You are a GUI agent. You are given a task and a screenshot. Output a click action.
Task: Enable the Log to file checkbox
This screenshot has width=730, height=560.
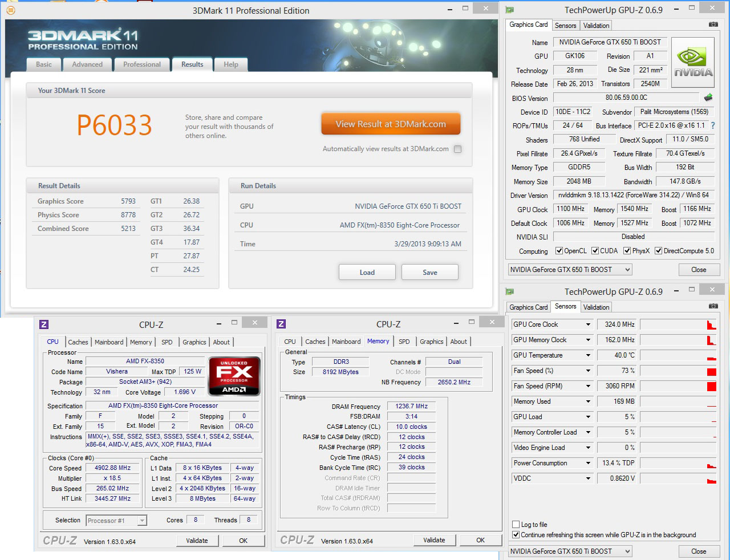(516, 525)
